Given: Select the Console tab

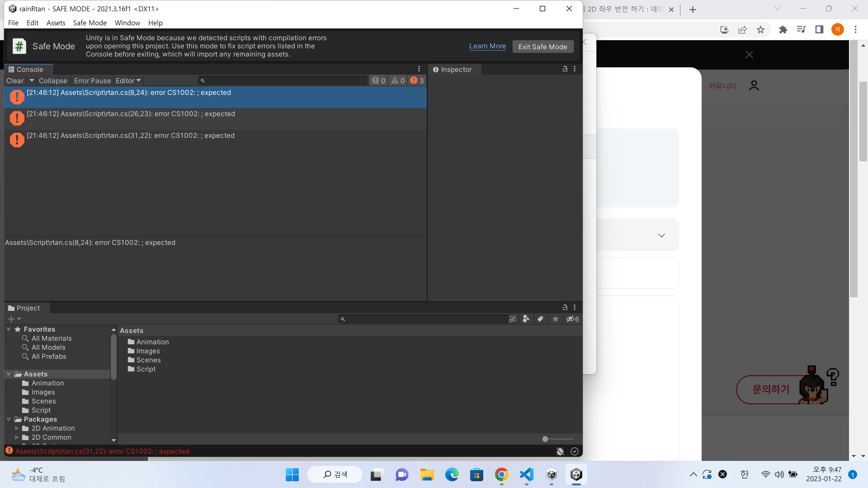Looking at the screenshot, I should 29,69.
